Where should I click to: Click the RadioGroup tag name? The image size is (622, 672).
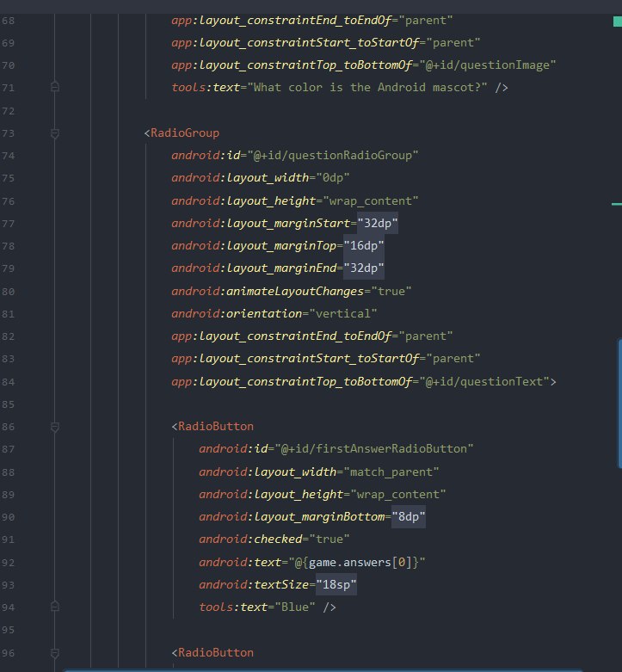coord(185,133)
